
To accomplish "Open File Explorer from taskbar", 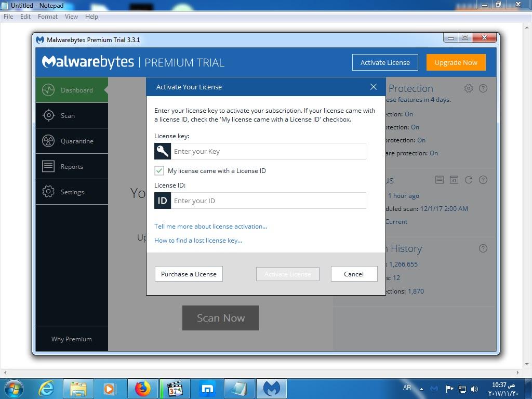I will point(78,389).
